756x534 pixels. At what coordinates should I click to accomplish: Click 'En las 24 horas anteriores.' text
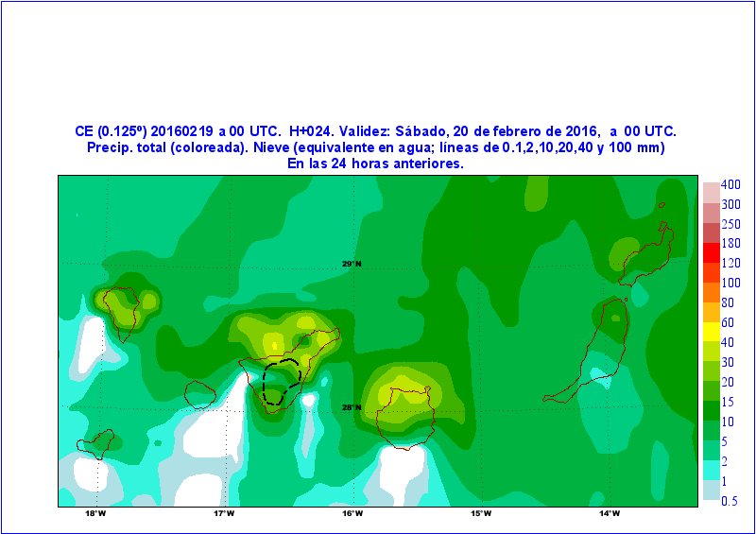pyautogui.click(x=375, y=164)
